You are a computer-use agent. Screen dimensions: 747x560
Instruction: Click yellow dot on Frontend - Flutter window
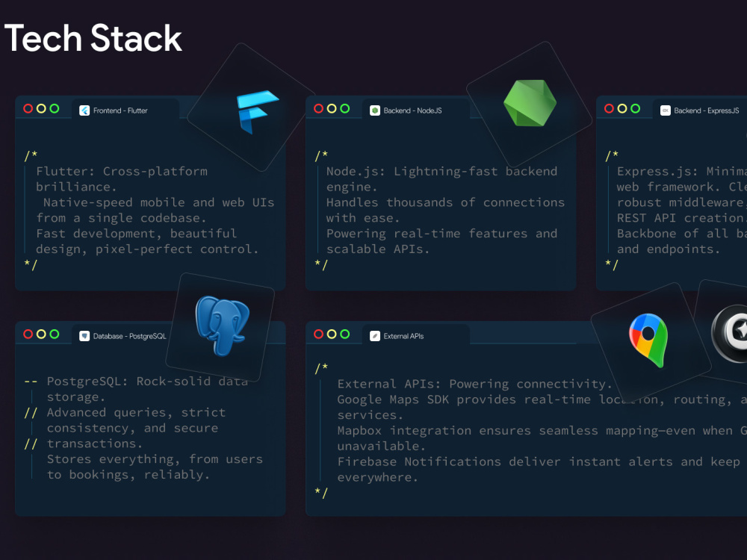point(41,108)
